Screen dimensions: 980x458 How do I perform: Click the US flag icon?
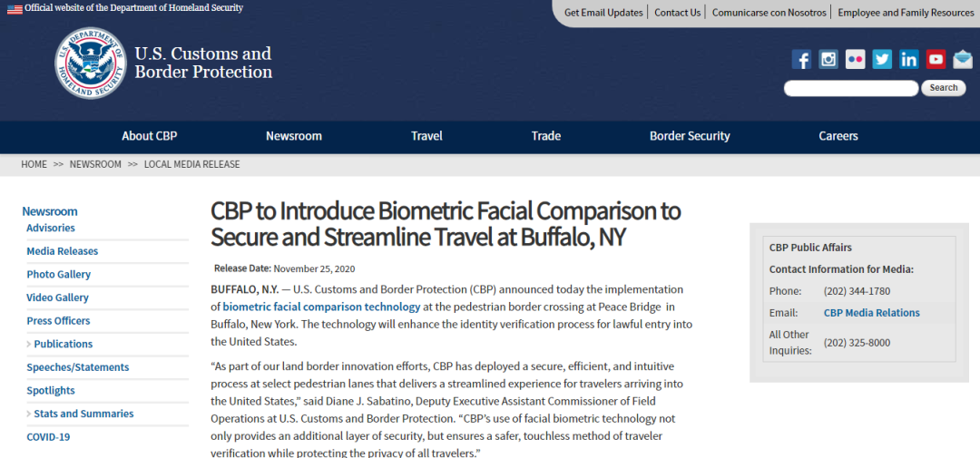[x=15, y=9]
